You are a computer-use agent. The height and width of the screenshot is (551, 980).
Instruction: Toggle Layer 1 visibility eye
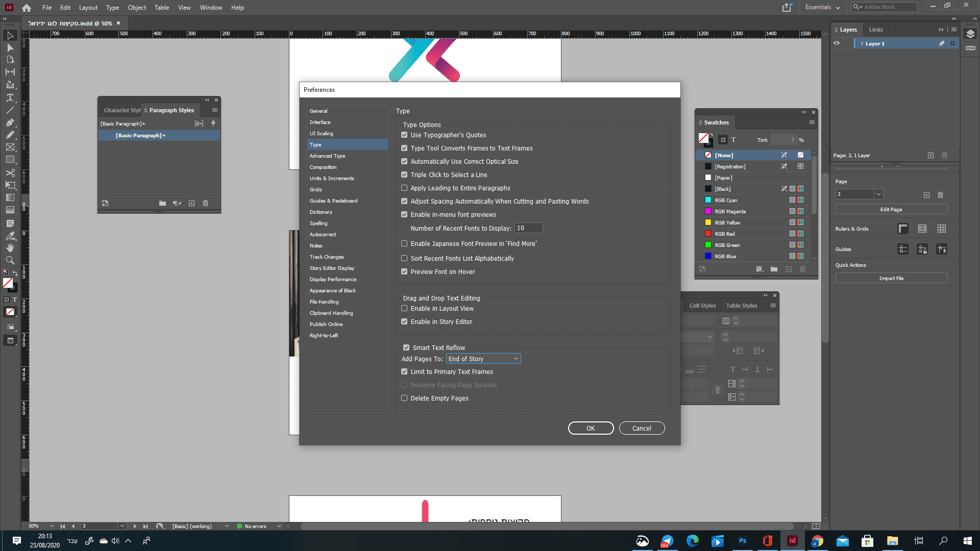click(x=837, y=43)
